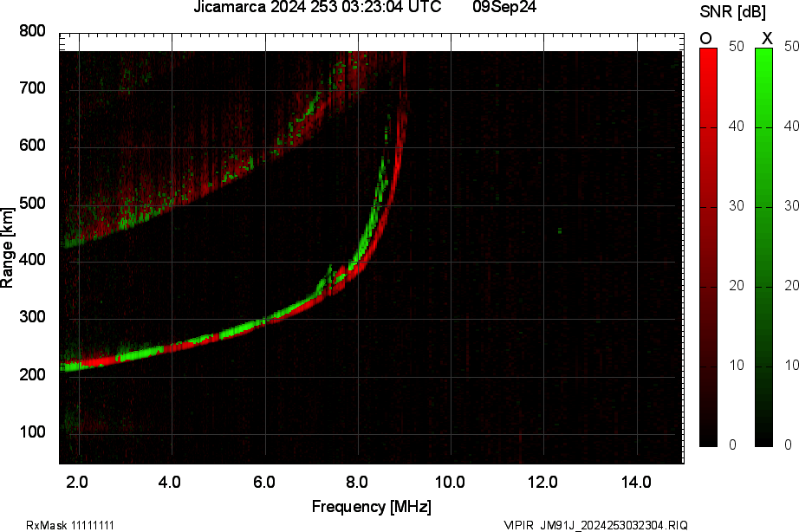Click the '0' tick beside red O colorbar

tap(732, 444)
